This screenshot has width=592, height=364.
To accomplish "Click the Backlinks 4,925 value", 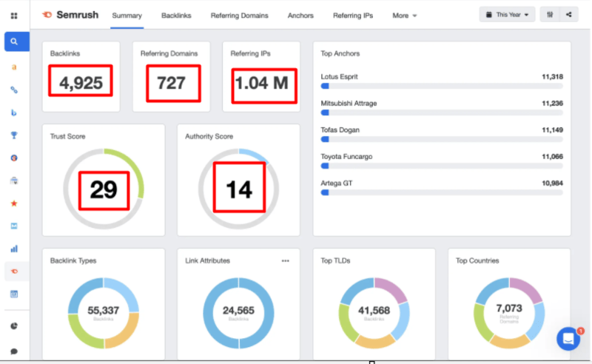I will 81,83.
